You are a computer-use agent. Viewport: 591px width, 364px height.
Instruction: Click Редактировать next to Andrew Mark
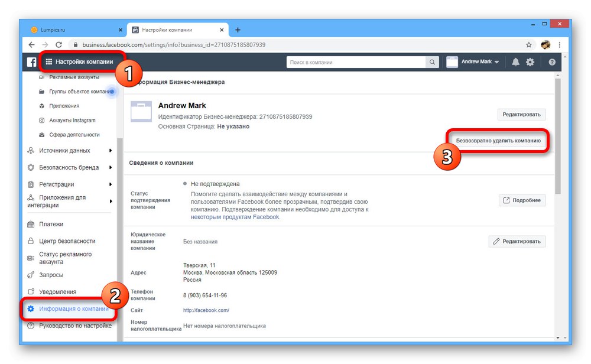pos(521,115)
